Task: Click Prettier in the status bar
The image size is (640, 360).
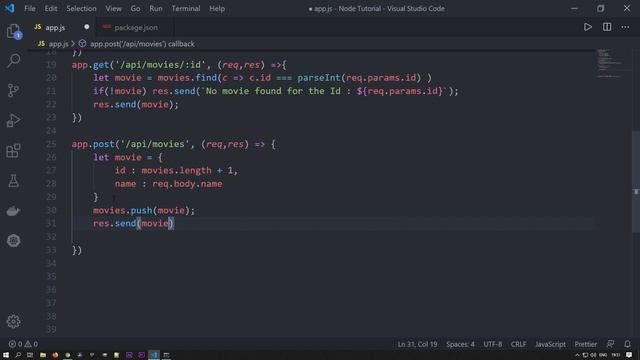Action: (x=585, y=344)
